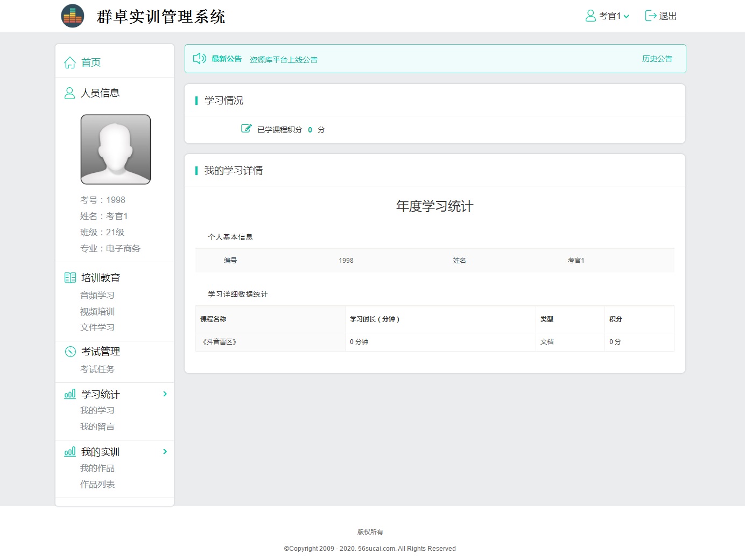Viewport: 745px width, 560px height.
Task: Click the 考试管理 clock icon
Action: tap(70, 352)
